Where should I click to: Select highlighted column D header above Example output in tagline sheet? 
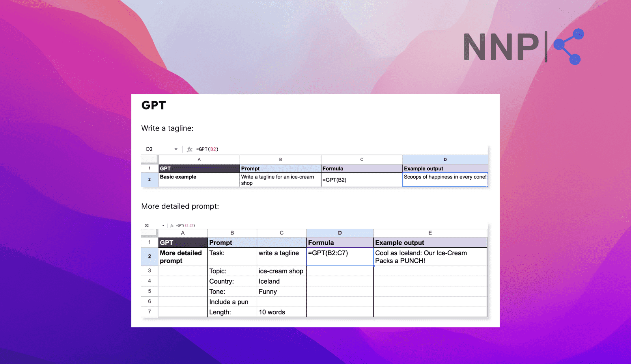445,160
